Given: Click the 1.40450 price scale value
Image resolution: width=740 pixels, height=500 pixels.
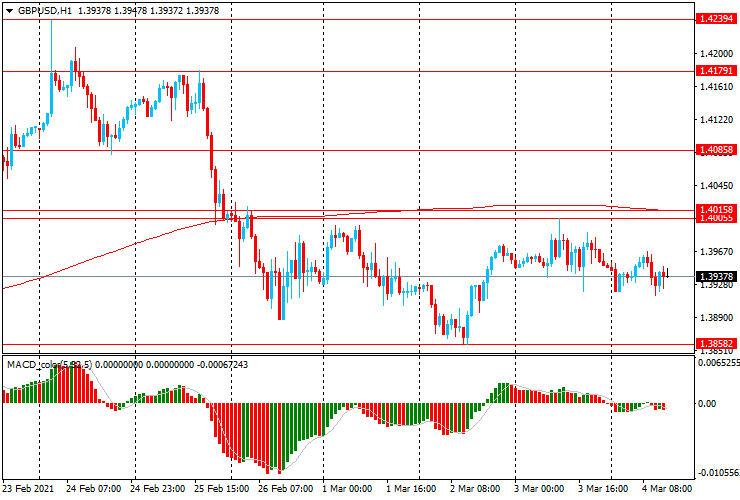Looking at the screenshot, I should click(716, 186).
